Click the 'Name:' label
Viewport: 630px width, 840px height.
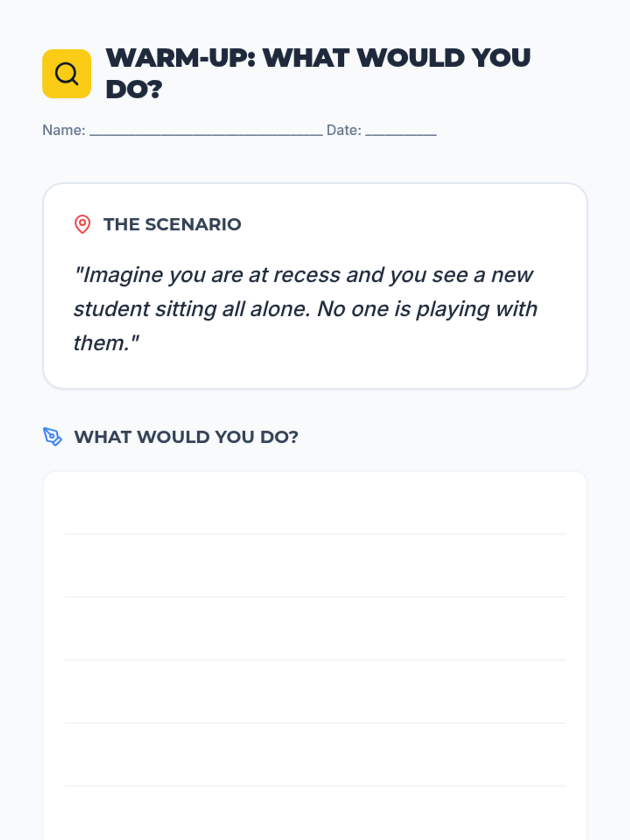(64, 130)
